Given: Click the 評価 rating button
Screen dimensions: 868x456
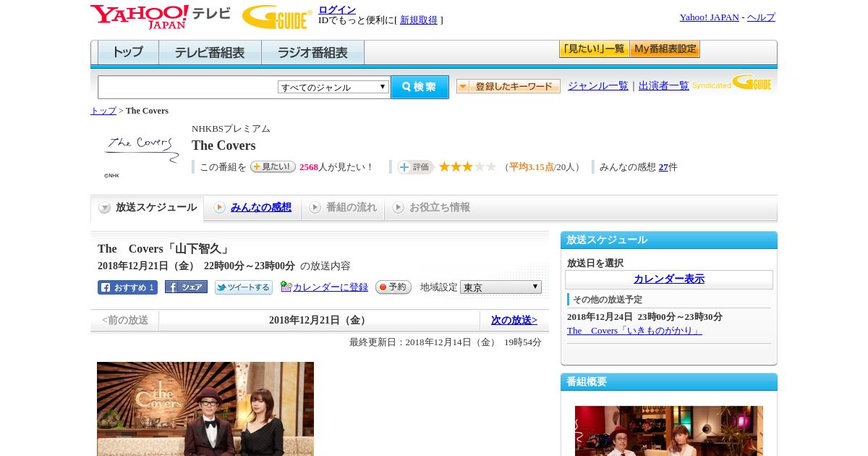Looking at the screenshot, I should 415,167.
